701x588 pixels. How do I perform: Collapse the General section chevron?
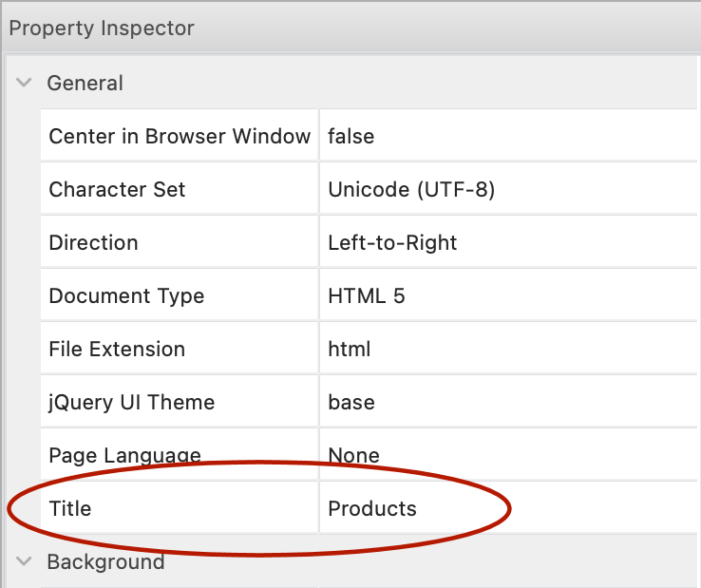[24, 84]
